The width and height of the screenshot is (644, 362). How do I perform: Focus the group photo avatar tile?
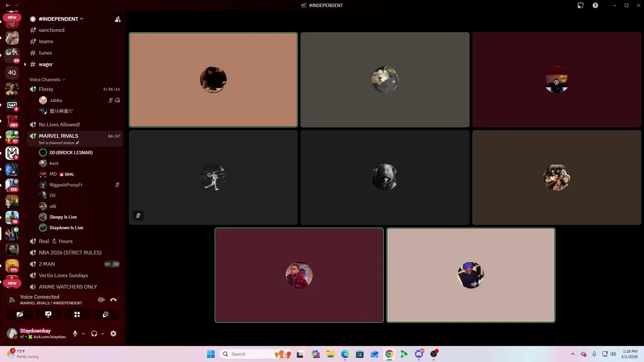pyautogui.click(x=556, y=177)
